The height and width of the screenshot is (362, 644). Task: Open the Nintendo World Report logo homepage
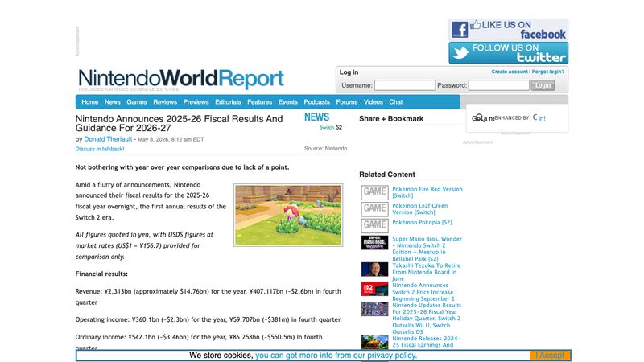[x=180, y=79]
